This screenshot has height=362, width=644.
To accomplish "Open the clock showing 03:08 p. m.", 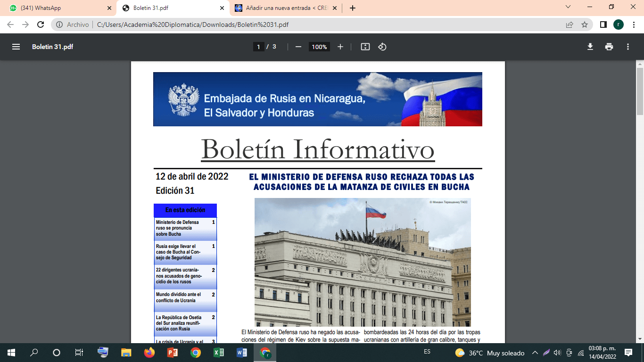I will pos(602,353).
